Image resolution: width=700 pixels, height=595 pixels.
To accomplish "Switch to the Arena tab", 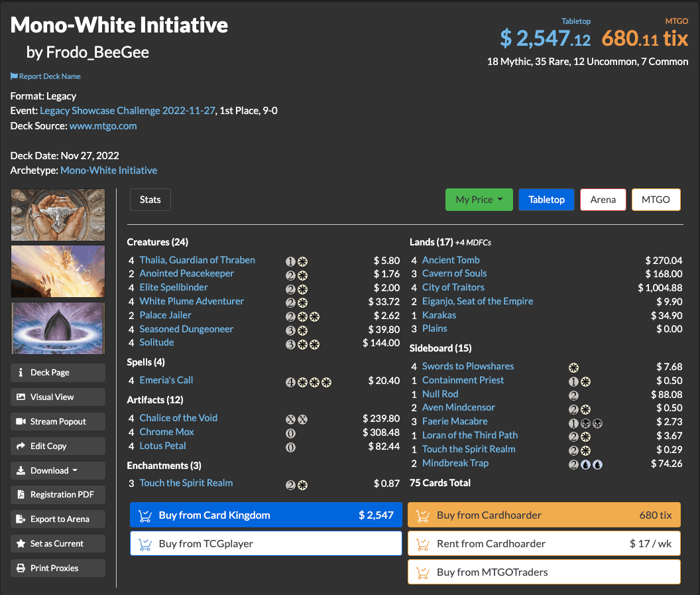I will pos(603,199).
